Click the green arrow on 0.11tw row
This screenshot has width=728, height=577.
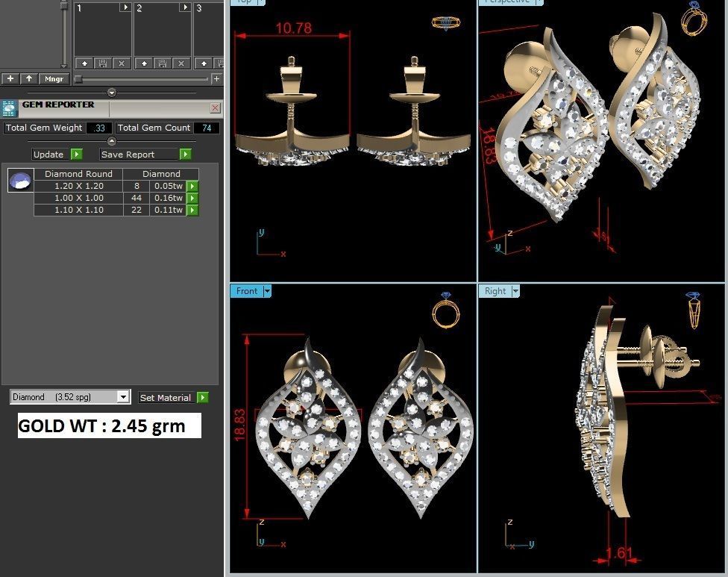click(192, 210)
